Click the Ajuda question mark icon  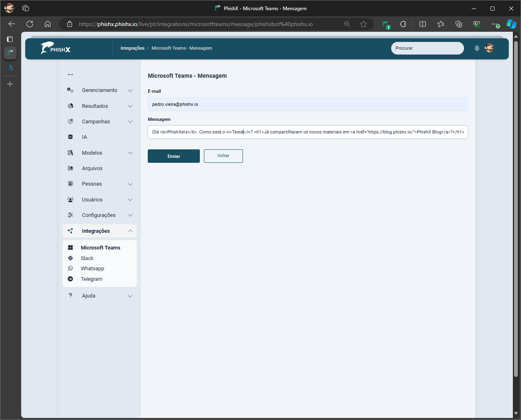click(x=70, y=295)
